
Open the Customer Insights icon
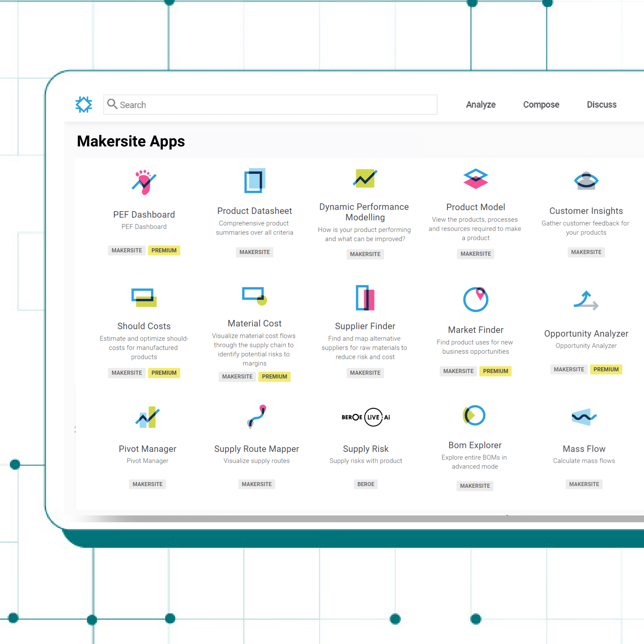pyautogui.click(x=586, y=181)
